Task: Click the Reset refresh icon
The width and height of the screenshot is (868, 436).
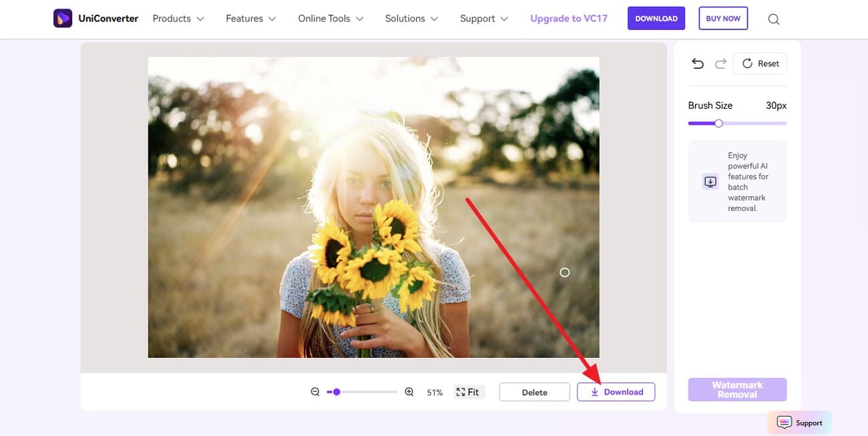Action: [747, 63]
